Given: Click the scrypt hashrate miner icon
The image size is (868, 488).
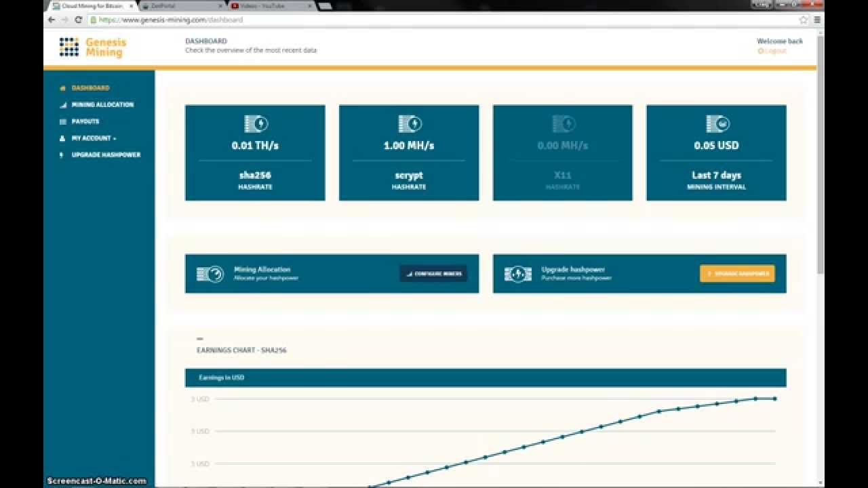Looking at the screenshot, I should pos(410,123).
